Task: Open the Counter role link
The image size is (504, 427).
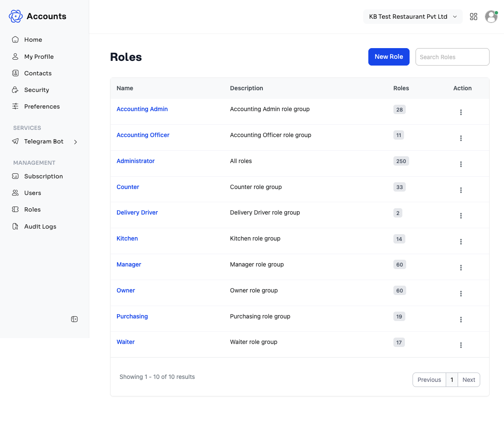Action: pos(128,187)
